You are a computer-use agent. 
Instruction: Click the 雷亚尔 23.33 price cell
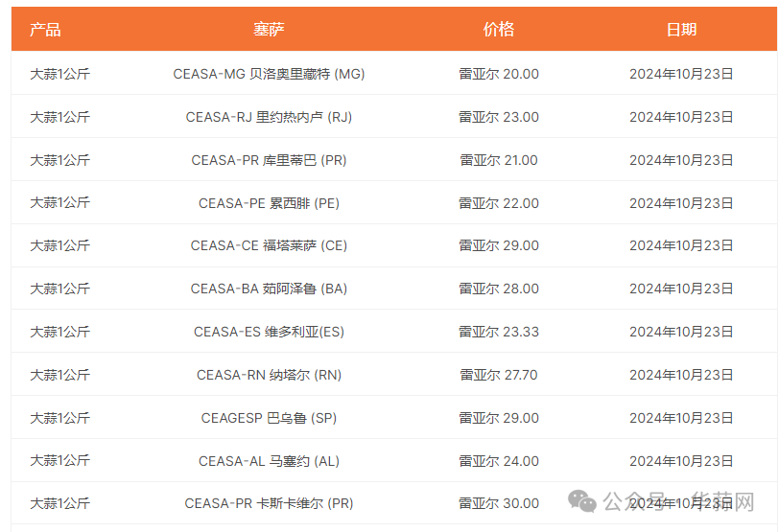[x=499, y=332]
